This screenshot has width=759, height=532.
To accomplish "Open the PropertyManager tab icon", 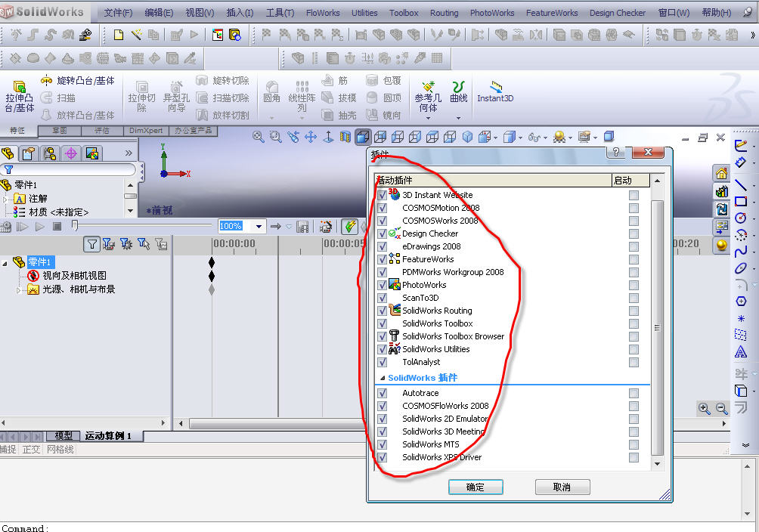I will pyautogui.click(x=29, y=153).
